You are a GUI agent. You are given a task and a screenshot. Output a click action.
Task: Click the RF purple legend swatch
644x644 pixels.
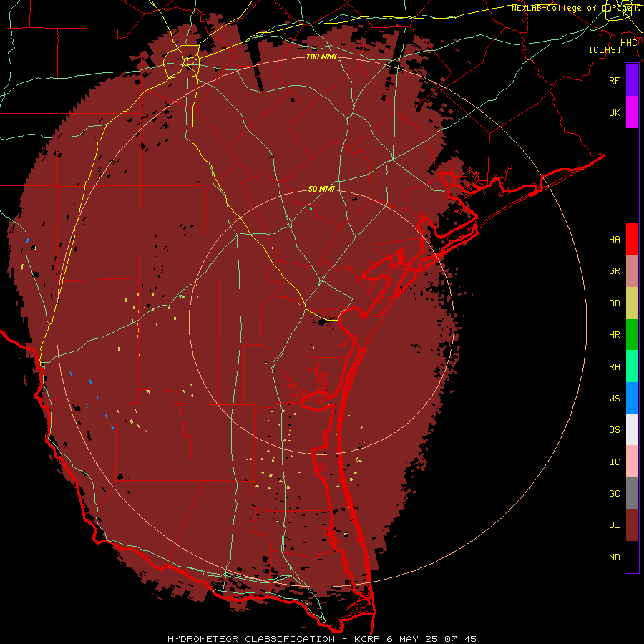632,80
